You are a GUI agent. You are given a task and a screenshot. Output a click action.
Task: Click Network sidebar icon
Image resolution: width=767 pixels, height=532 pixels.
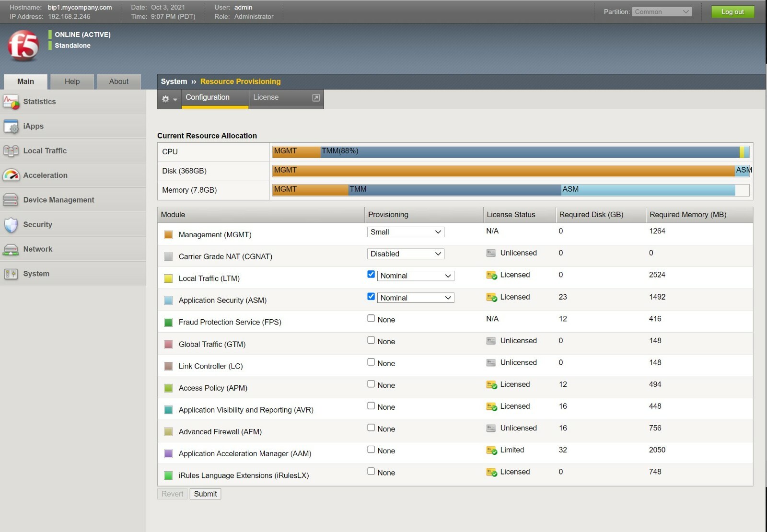[x=11, y=249]
